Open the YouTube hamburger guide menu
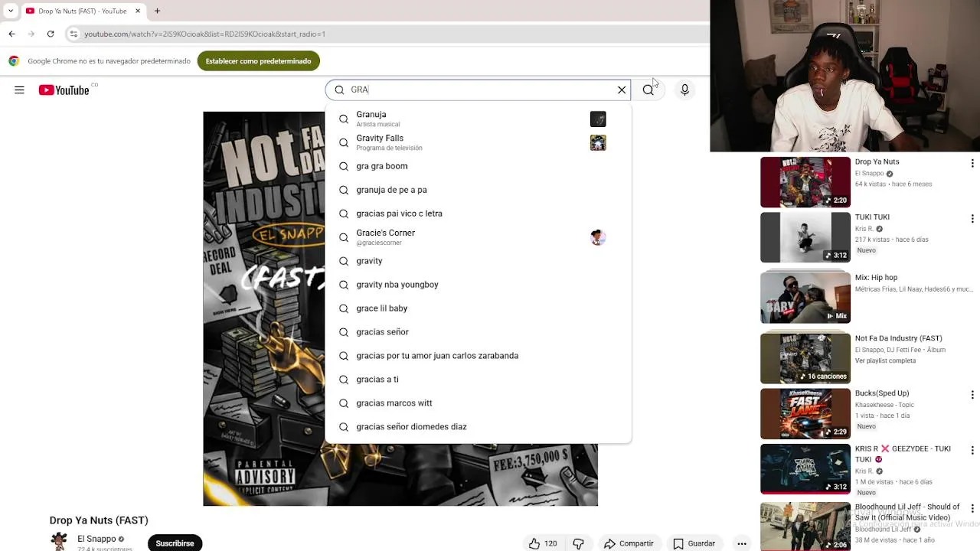 point(19,90)
